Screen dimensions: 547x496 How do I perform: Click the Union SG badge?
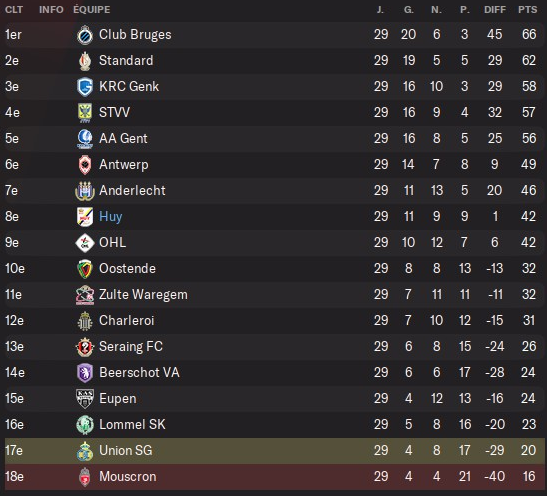click(x=85, y=451)
